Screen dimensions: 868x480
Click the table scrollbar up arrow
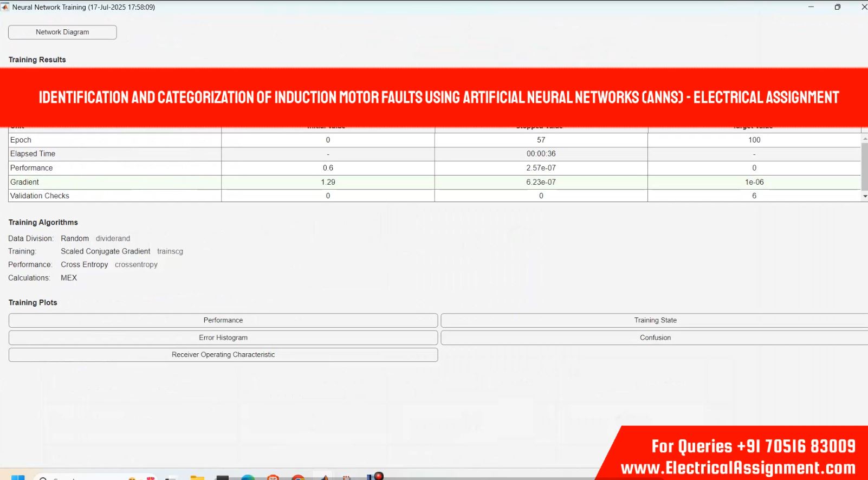pyautogui.click(x=864, y=139)
